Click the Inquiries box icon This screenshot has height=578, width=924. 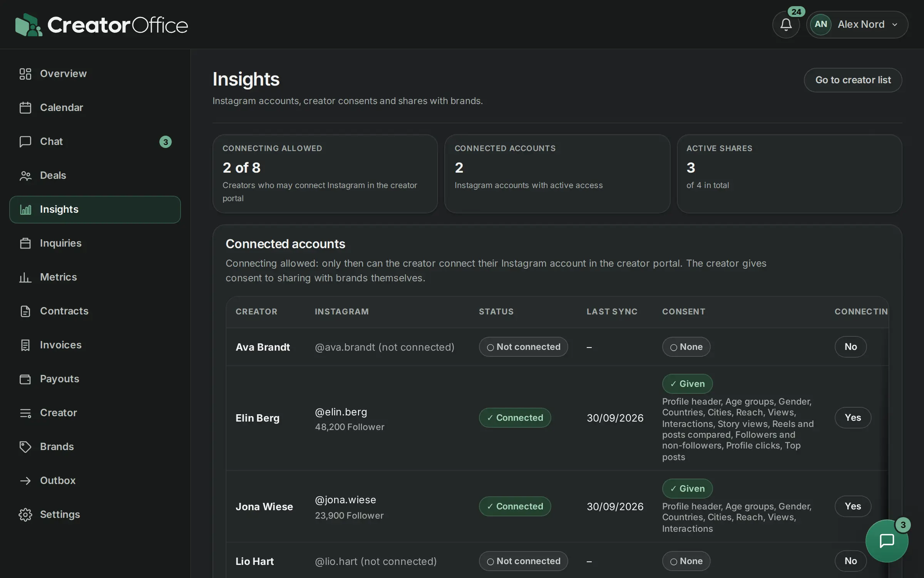pyautogui.click(x=25, y=243)
